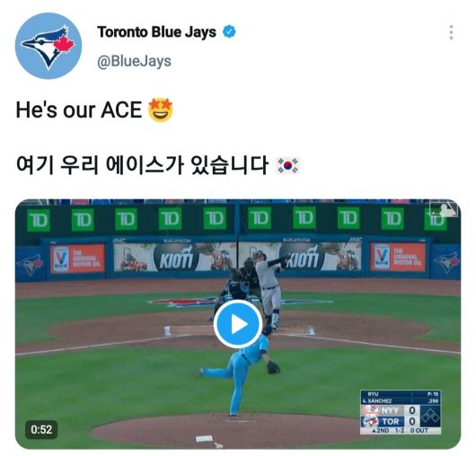This screenshot has width=476, height=456.
Task: Click the right orange Valvoline ad
Action: (x=398, y=258)
